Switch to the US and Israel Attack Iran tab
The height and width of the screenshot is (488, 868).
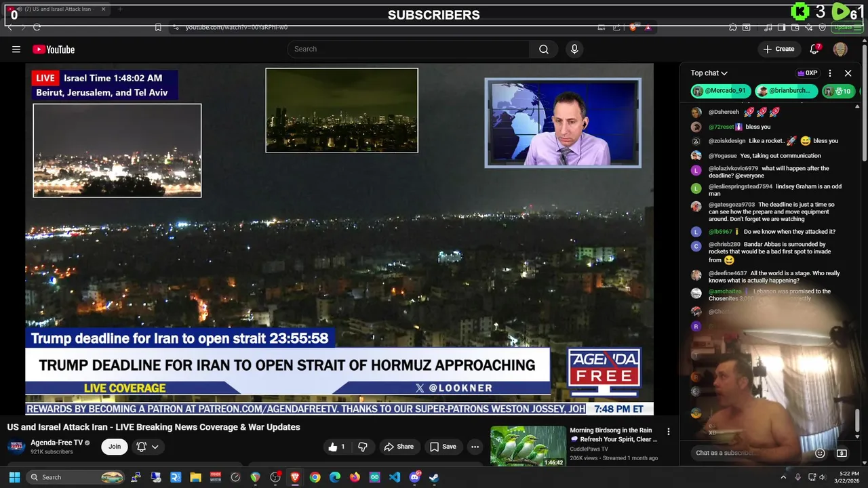point(57,9)
